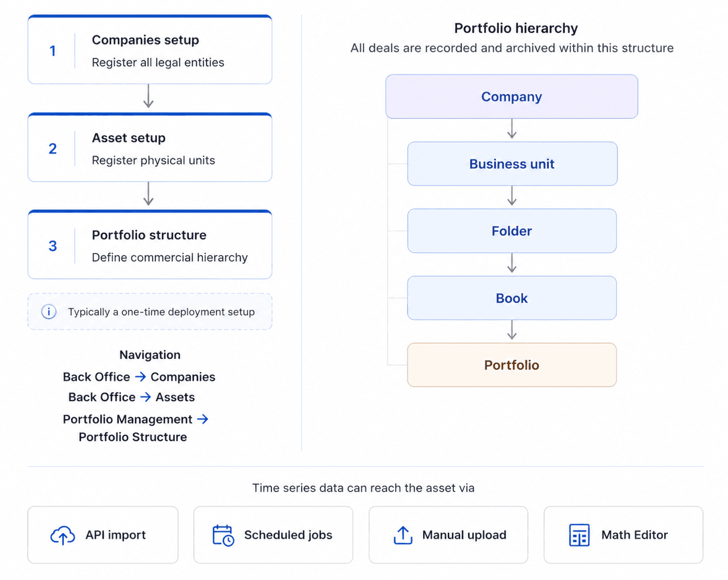The image size is (728, 580).
Task: Select the Book hierarchy box
Action: (512, 298)
